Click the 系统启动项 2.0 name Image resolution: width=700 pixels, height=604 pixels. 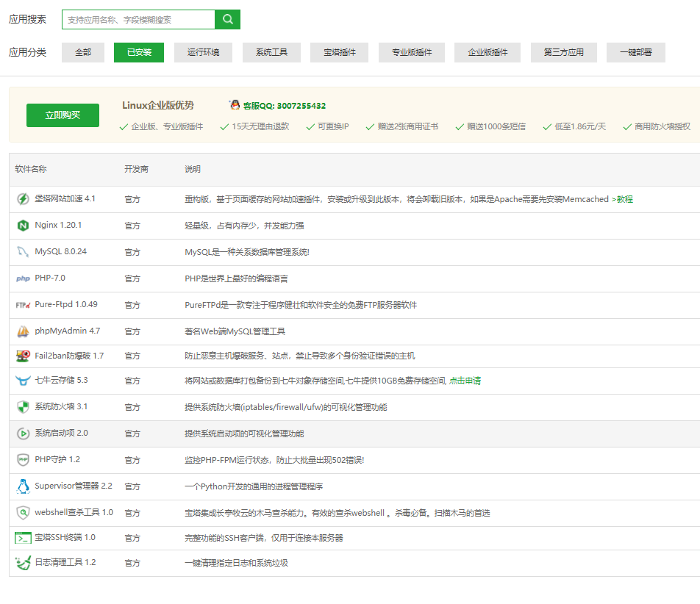(x=62, y=433)
